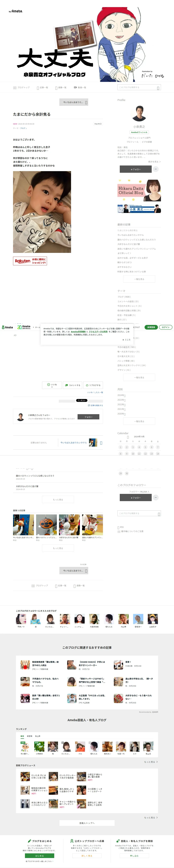
Task: Follow 小泉貴之 via author card フォロー
Action: point(88,417)
